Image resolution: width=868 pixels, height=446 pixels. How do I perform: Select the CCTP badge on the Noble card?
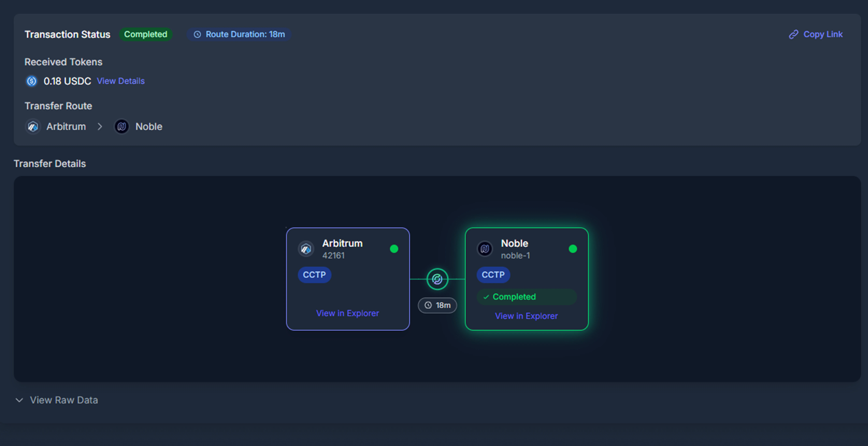(493, 275)
